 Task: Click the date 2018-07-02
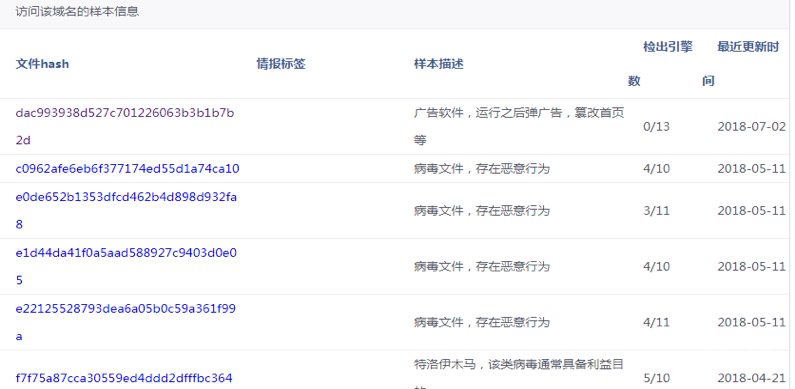click(751, 126)
